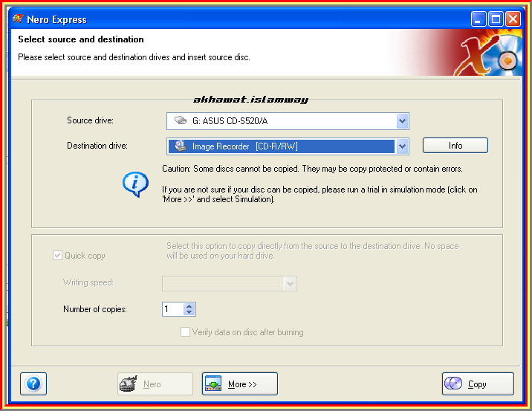This screenshot has height=411, width=532.
Task: Decrease number of copies with down arrow
Action: (x=189, y=312)
